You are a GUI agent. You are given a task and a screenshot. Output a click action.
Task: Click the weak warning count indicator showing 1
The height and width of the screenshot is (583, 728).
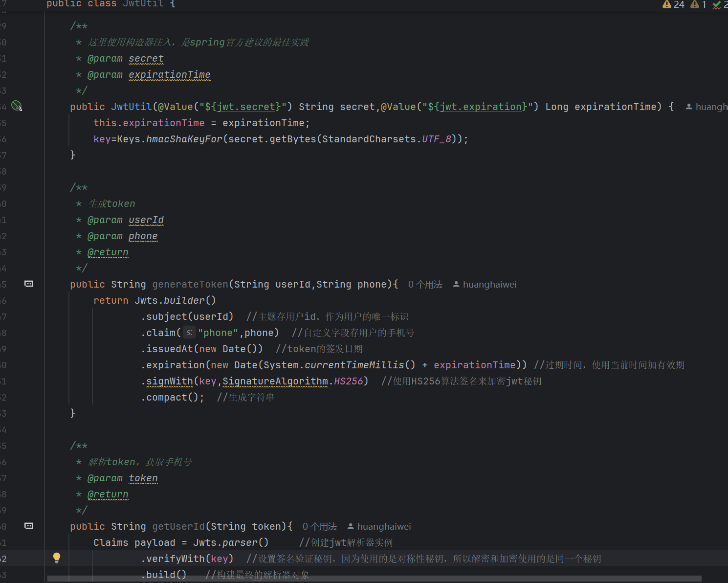click(x=698, y=4)
